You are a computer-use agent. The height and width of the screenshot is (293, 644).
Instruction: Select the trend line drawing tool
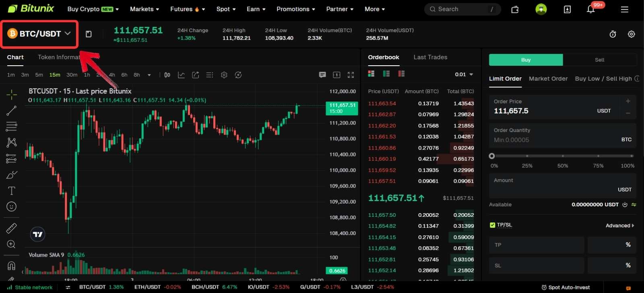(12, 110)
